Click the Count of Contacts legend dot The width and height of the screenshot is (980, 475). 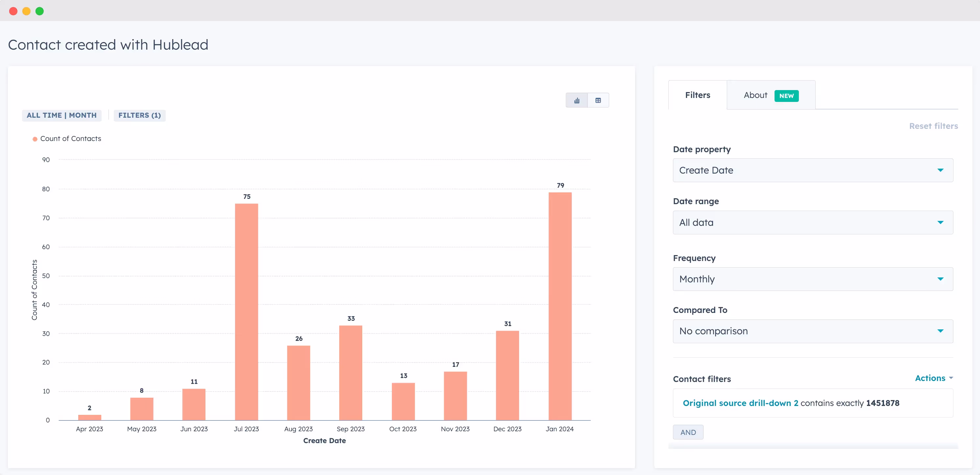[x=35, y=139]
